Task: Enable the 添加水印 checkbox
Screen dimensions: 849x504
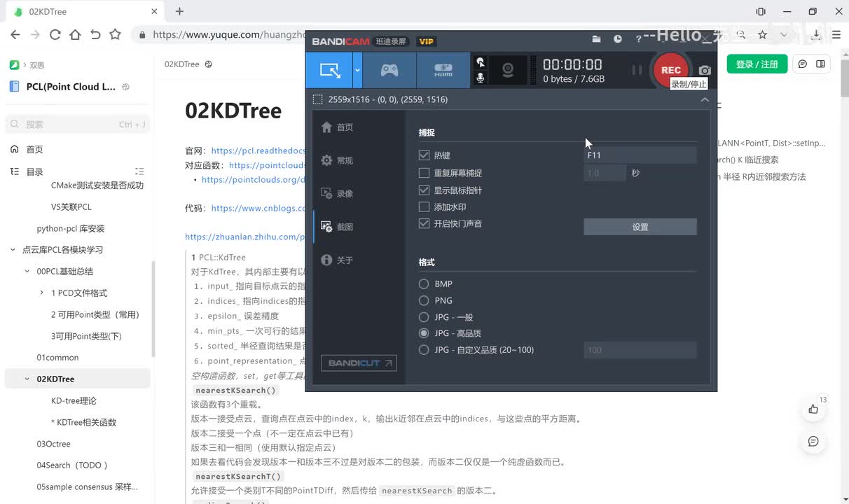Action: (x=424, y=207)
